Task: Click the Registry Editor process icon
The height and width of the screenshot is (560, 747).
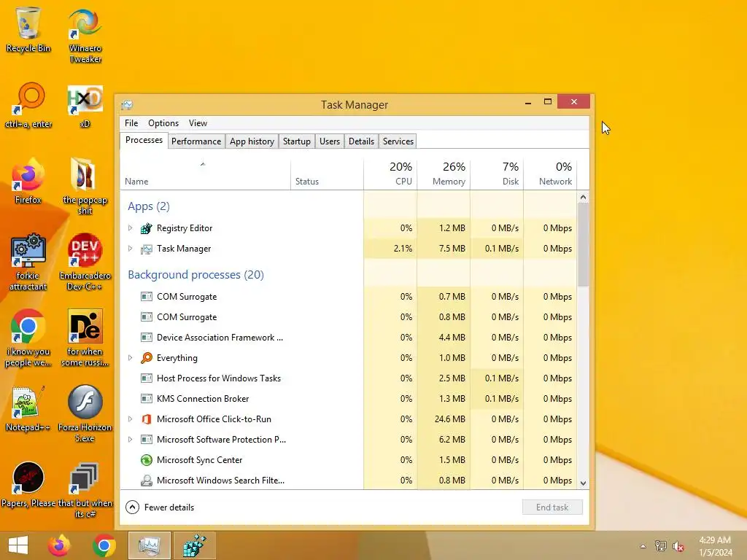Action: (x=146, y=228)
